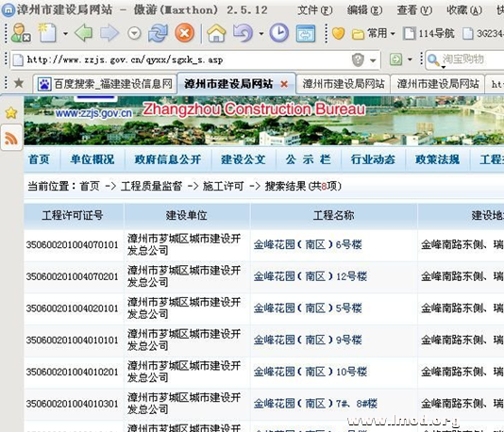Image resolution: width=504 pixels, height=432 pixels.
Task: Open the 编辑(E) menu
Action: click(364, 10)
